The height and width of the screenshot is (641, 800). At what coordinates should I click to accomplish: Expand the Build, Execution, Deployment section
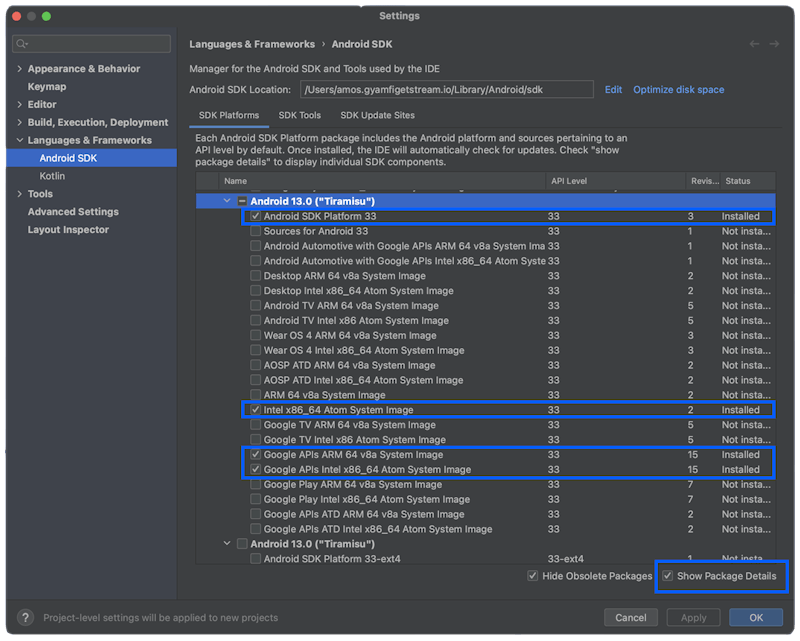18,123
